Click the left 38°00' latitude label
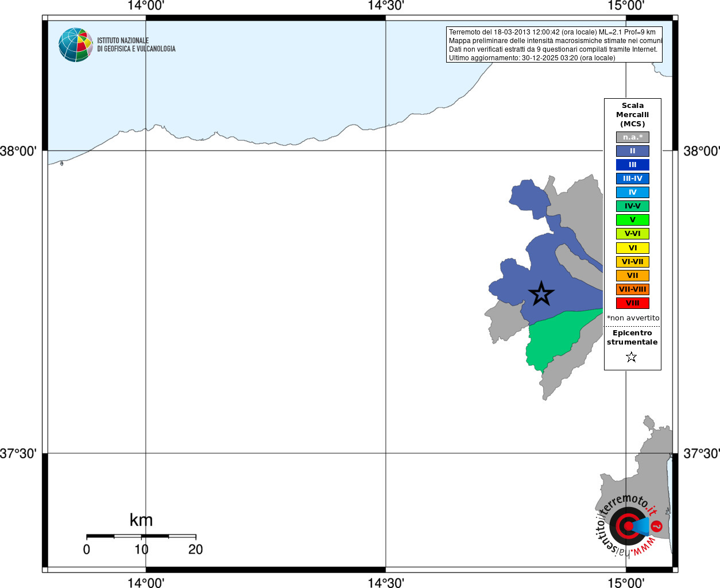The image size is (720, 588). point(18,151)
